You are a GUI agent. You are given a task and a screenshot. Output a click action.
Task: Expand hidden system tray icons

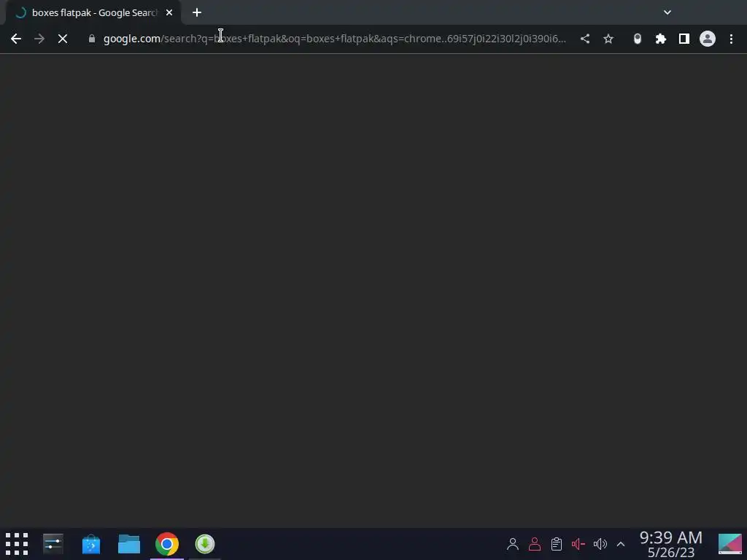(621, 544)
